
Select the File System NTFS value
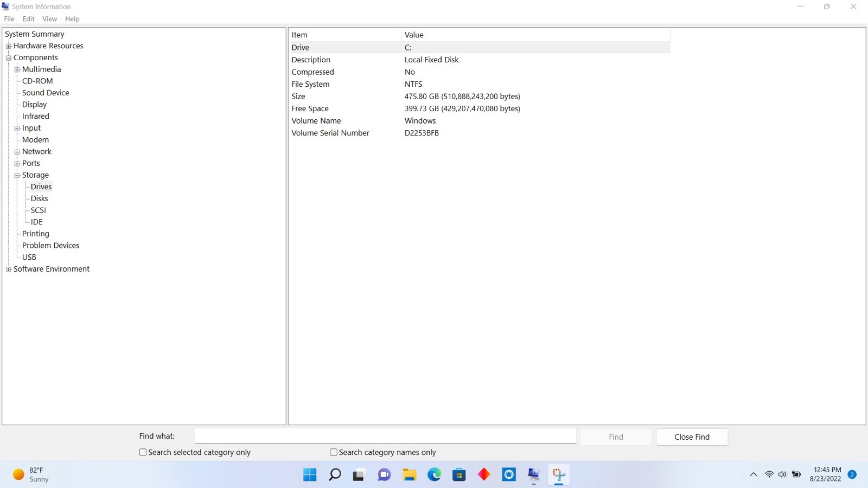click(413, 84)
